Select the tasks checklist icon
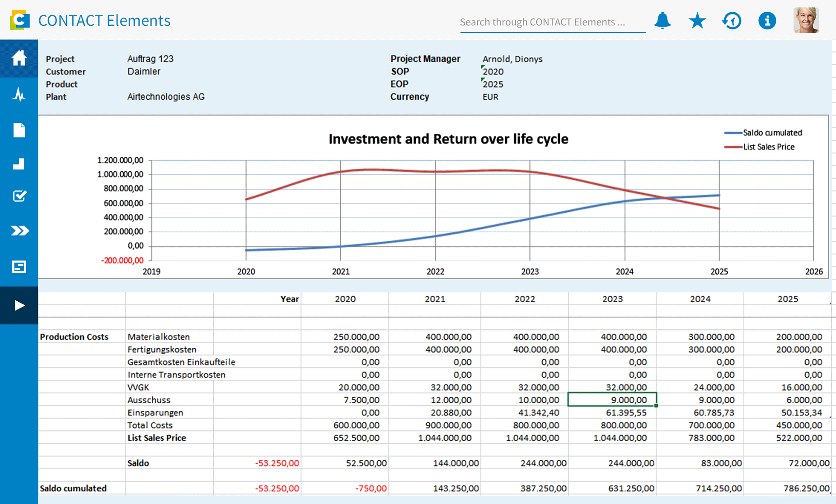Viewport: 836px width, 504px height. (19, 196)
